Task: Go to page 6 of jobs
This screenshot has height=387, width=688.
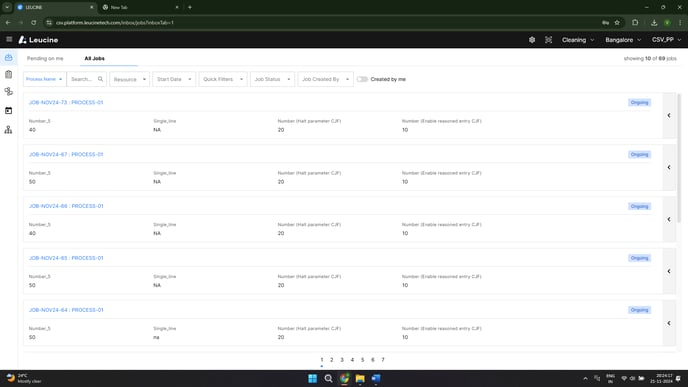Action: 373,360
